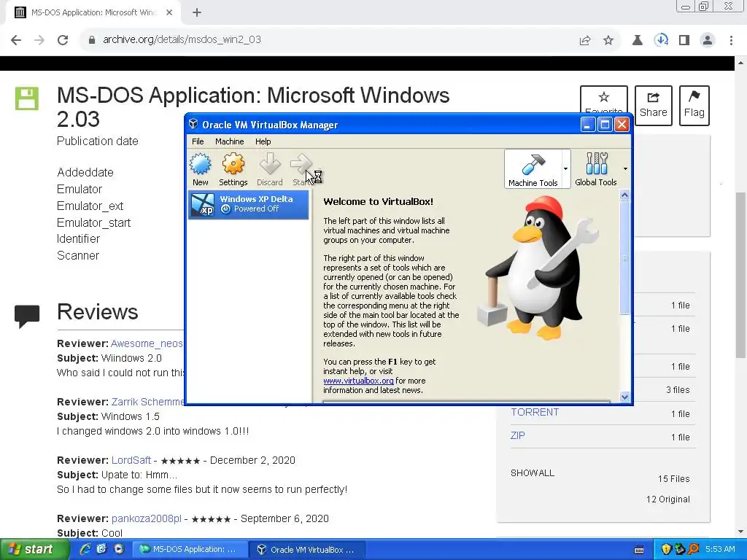Image resolution: width=747 pixels, height=560 pixels.
Task: Open the Machine menu in VirtualBox
Action: pyautogui.click(x=229, y=141)
